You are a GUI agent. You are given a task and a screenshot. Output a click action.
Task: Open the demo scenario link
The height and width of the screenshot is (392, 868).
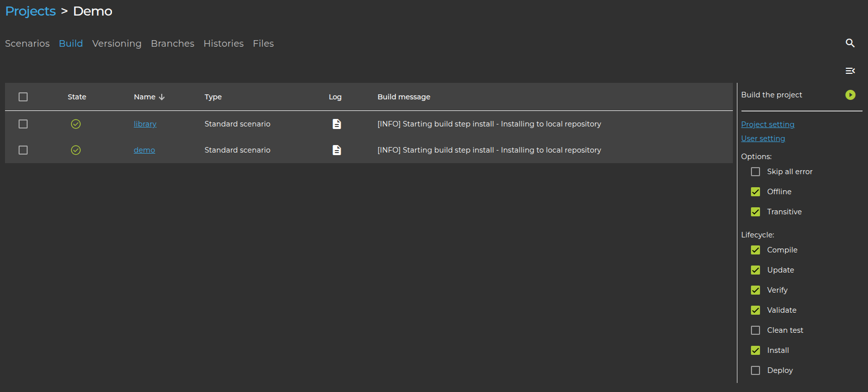(144, 150)
